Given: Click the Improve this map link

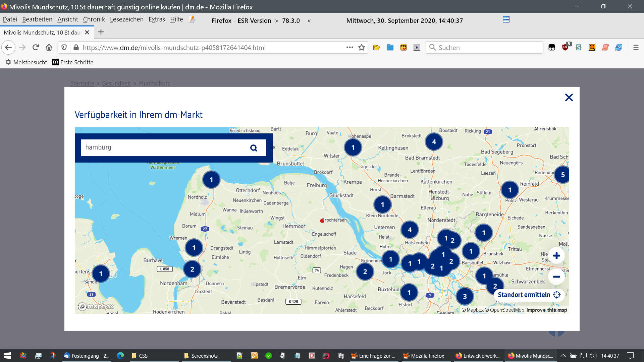Looking at the screenshot, I should (546, 310).
